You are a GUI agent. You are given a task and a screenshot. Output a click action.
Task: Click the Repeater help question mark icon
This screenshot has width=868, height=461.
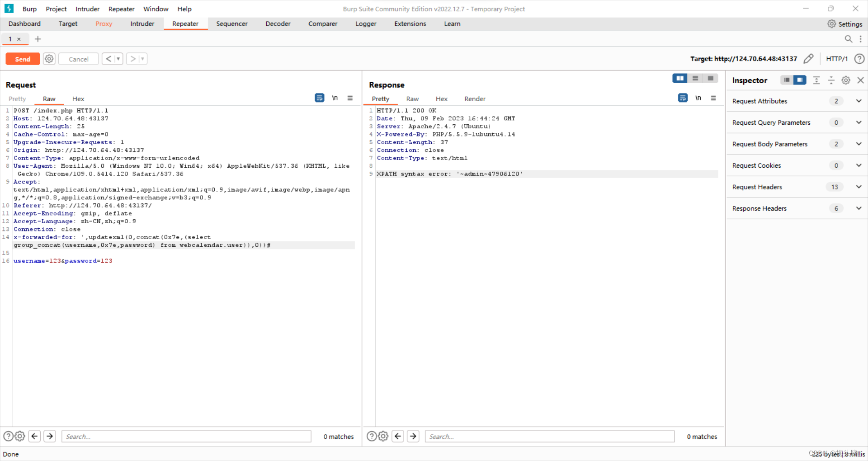click(860, 59)
